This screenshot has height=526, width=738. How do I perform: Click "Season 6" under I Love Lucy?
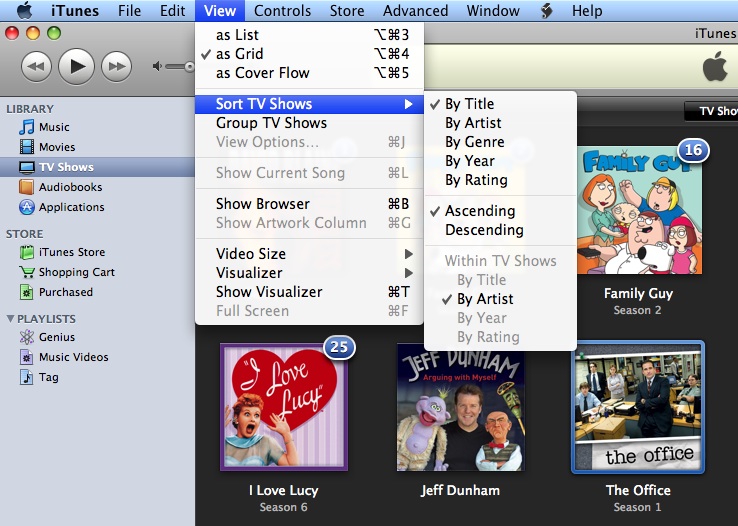point(283,507)
